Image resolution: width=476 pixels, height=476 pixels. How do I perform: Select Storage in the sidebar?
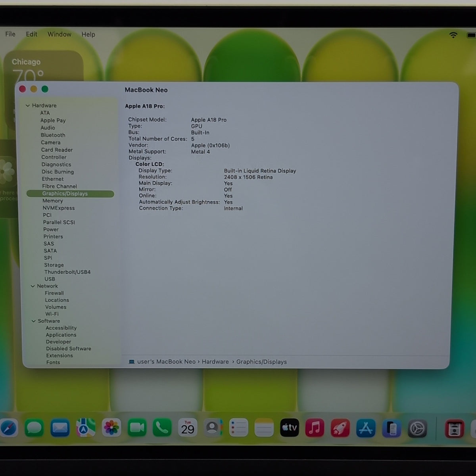[54, 265]
